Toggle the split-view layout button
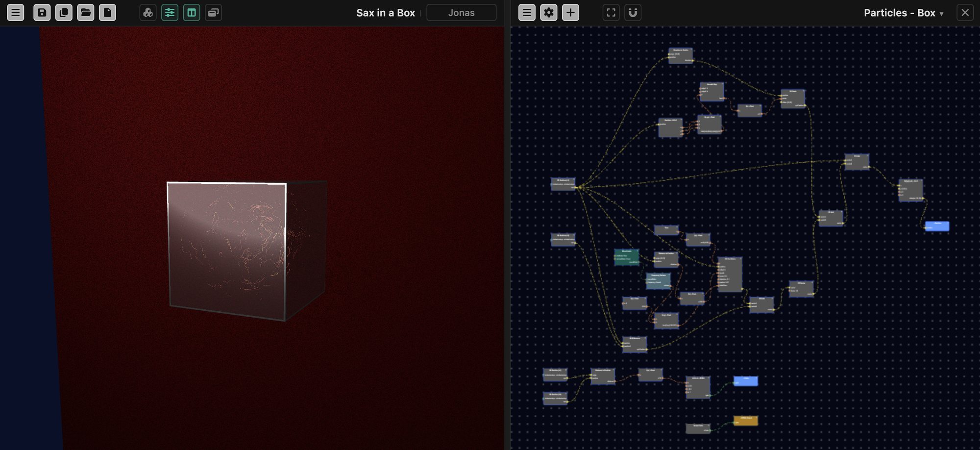This screenshot has width=980, height=450. [x=192, y=13]
